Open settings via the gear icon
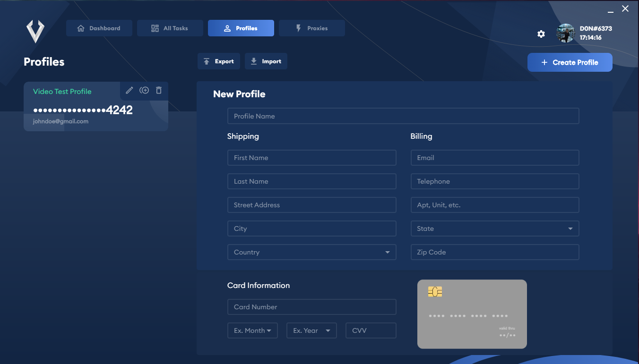639x364 pixels. (541, 34)
